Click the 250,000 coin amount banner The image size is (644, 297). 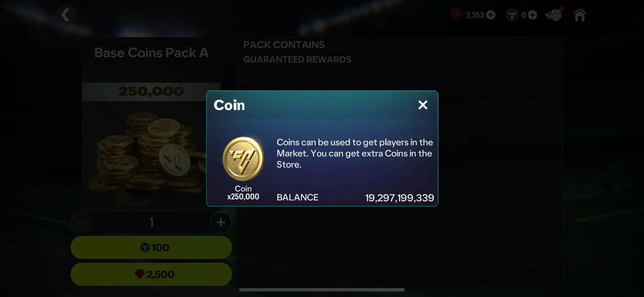point(151,92)
